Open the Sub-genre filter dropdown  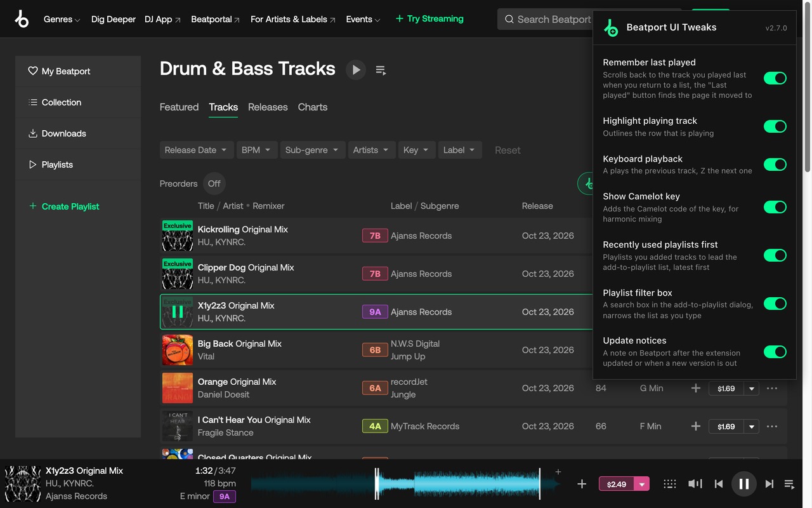coord(313,150)
